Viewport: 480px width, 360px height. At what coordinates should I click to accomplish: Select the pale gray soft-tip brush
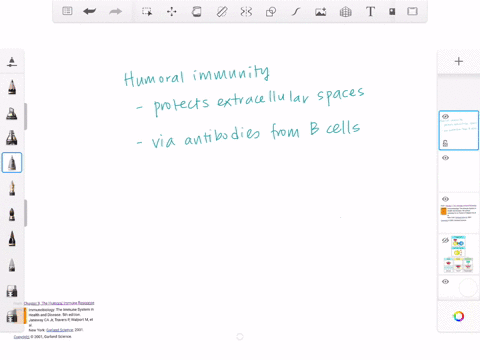[x=12, y=265]
